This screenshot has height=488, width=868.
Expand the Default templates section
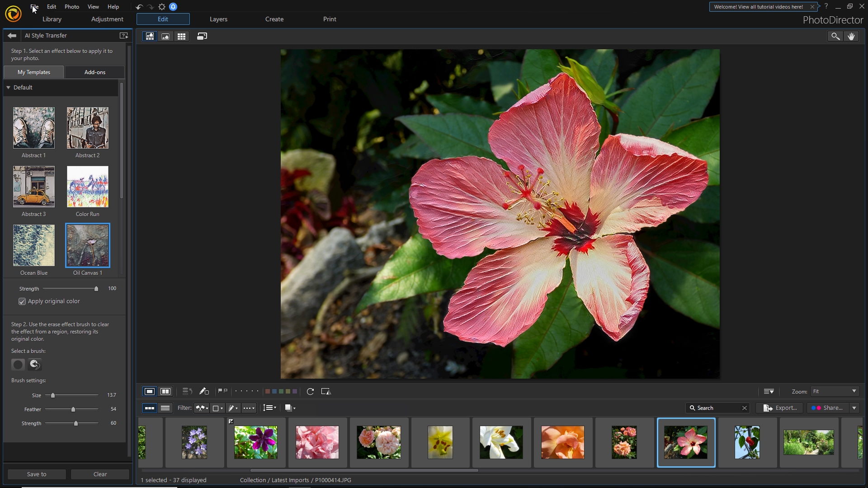pyautogui.click(x=8, y=88)
